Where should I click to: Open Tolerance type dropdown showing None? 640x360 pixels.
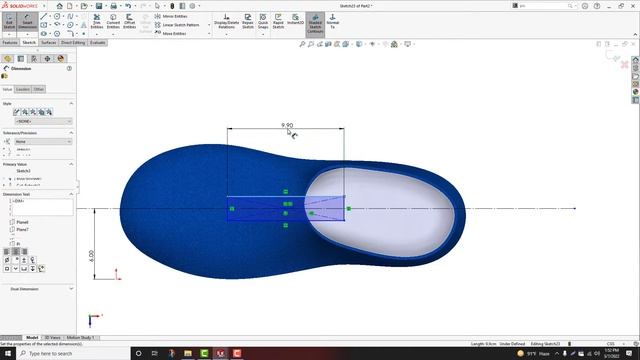point(43,141)
